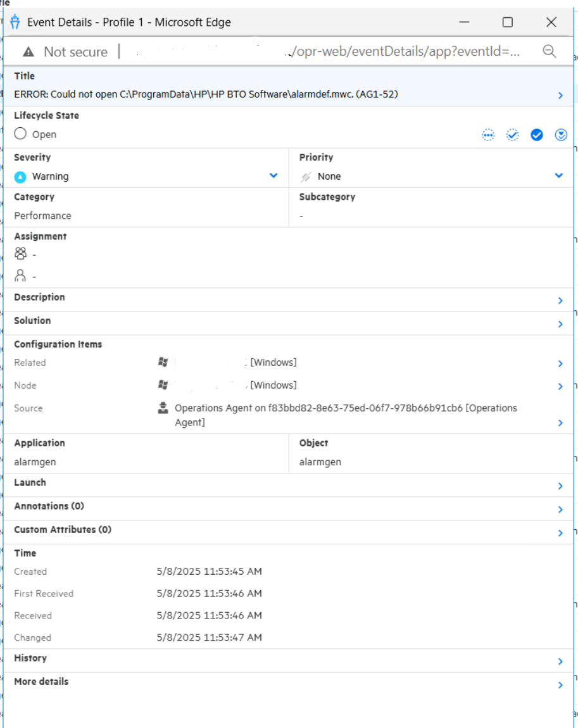Expand the History section
Image resolution: width=578 pixels, height=728 pixels.
click(560, 662)
